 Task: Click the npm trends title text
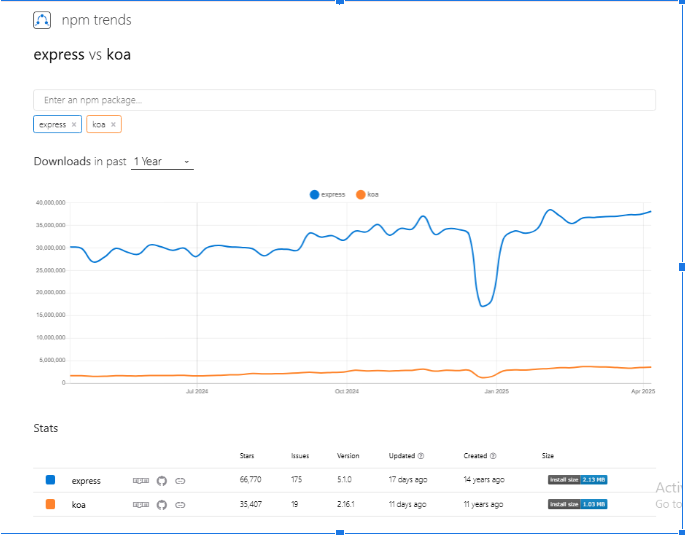pos(96,20)
